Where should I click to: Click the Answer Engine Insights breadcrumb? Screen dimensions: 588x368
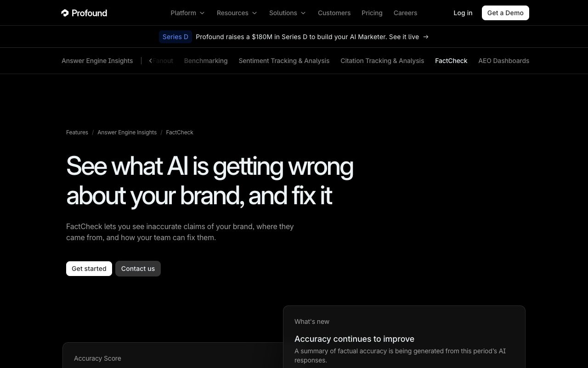click(127, 132)
